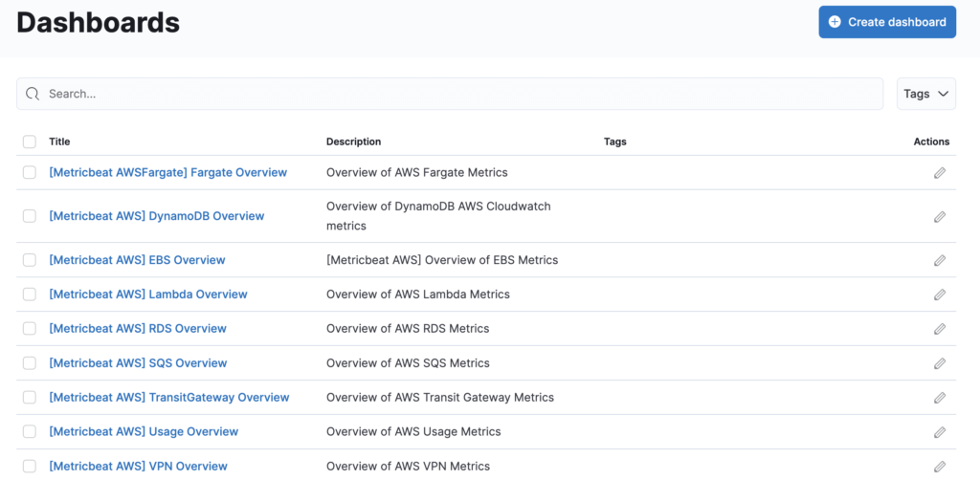Click the edit pencil for Lambda Overview
This screenshot has width=980, height=480.
click(940, 295)
